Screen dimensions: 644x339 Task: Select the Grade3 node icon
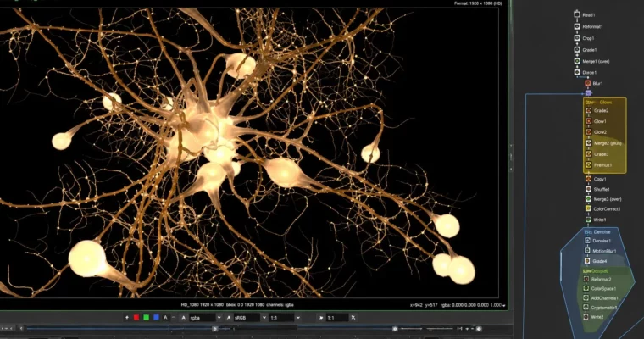(x=589, y=154)
